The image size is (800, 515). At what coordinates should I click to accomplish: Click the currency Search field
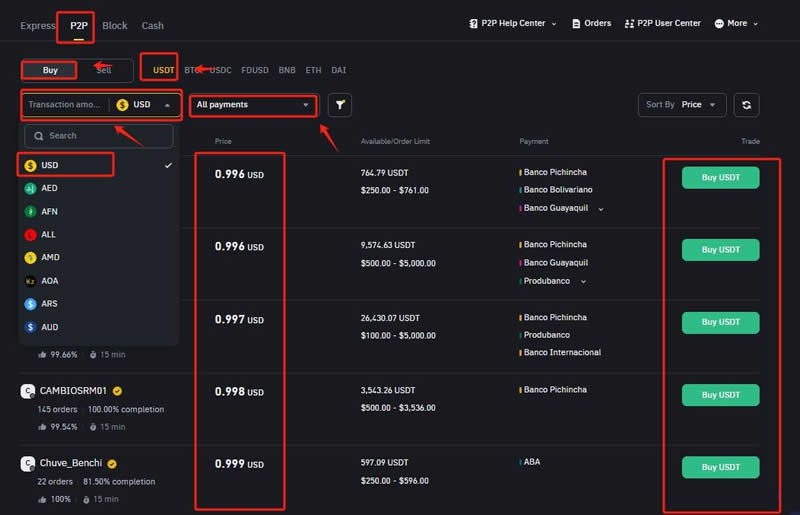(99, 136)
